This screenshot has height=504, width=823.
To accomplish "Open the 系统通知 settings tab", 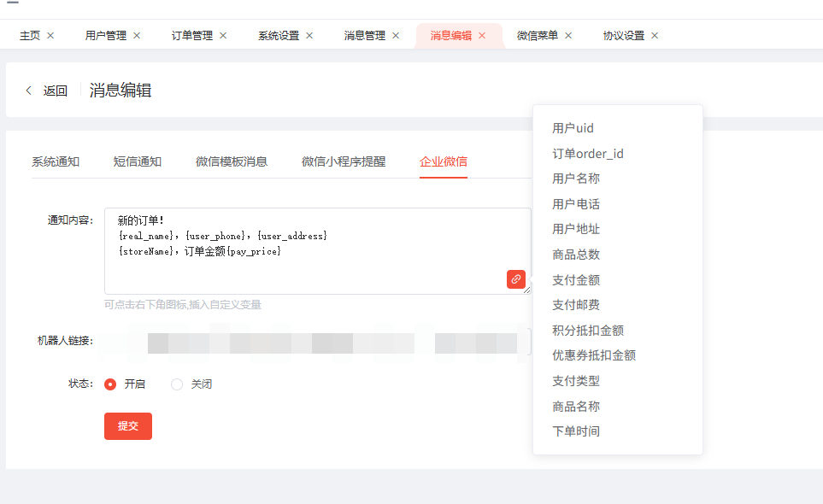I will (56, 161).
